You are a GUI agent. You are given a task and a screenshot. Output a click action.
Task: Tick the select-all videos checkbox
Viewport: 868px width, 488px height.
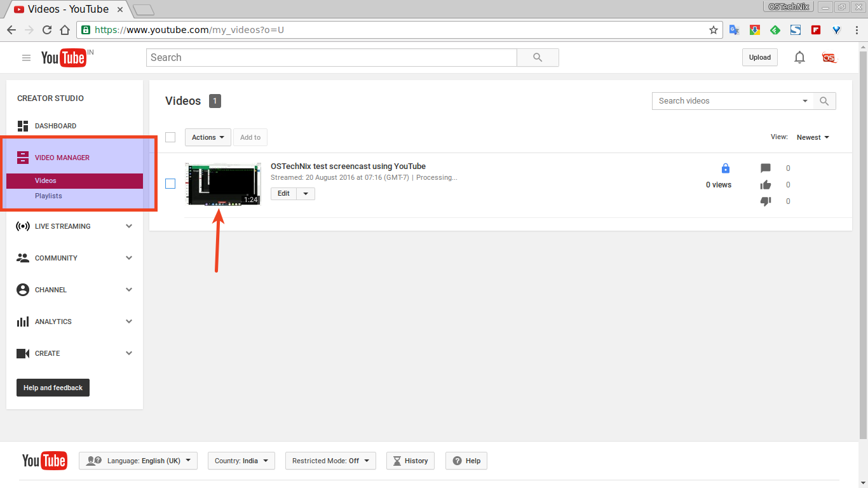click(170, 137)
